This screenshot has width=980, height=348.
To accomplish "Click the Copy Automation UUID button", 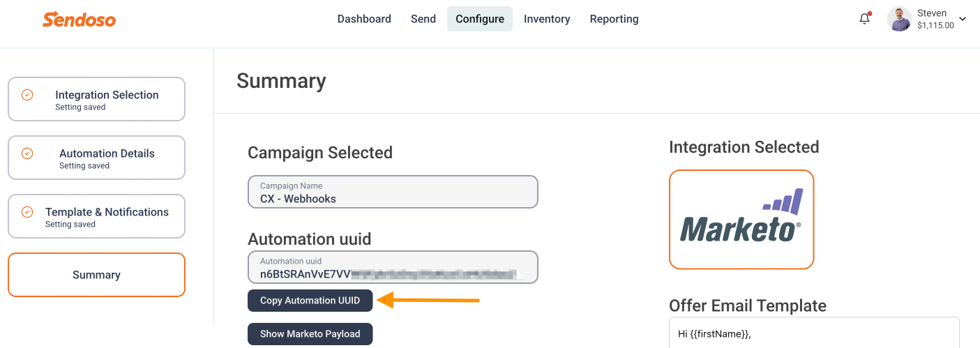I will click(x=310, y=301).
